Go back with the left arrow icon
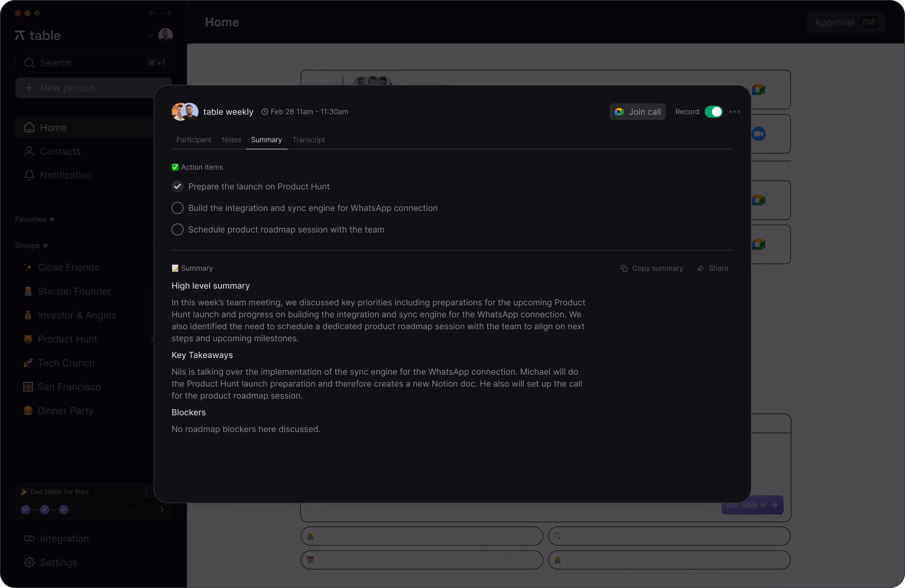 [152, 13]
